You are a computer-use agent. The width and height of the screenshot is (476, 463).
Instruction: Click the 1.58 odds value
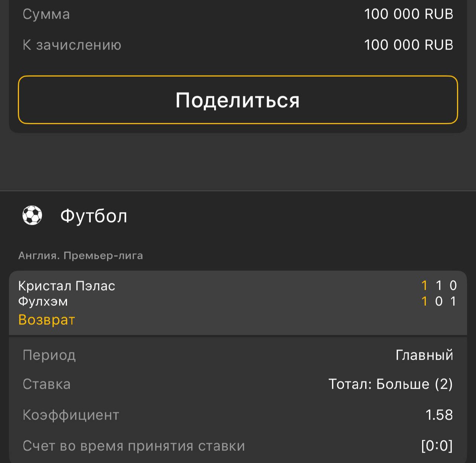[439, 415]
